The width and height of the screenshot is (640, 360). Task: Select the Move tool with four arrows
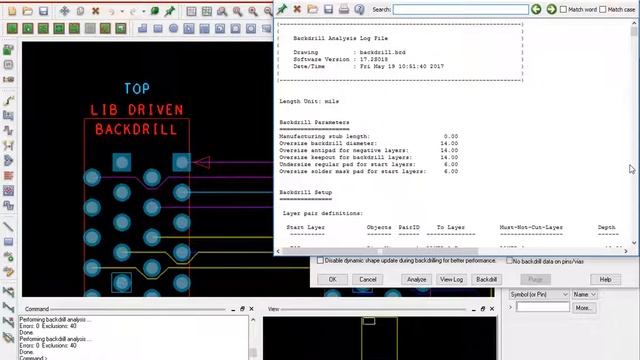[x=64, y=11]
